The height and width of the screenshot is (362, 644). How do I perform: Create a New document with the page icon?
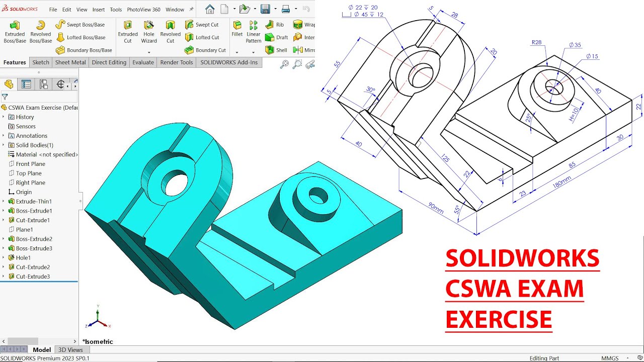pyautogui.click(x=224, y=9)
